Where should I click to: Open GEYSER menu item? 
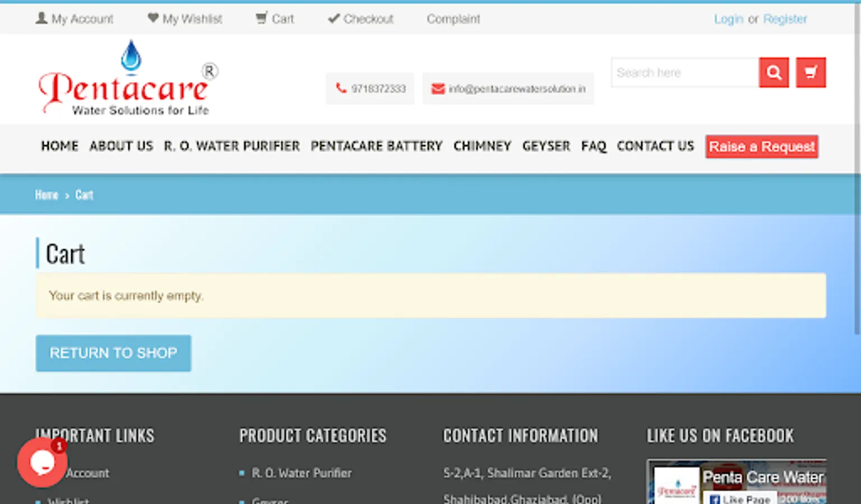(546, 146)
